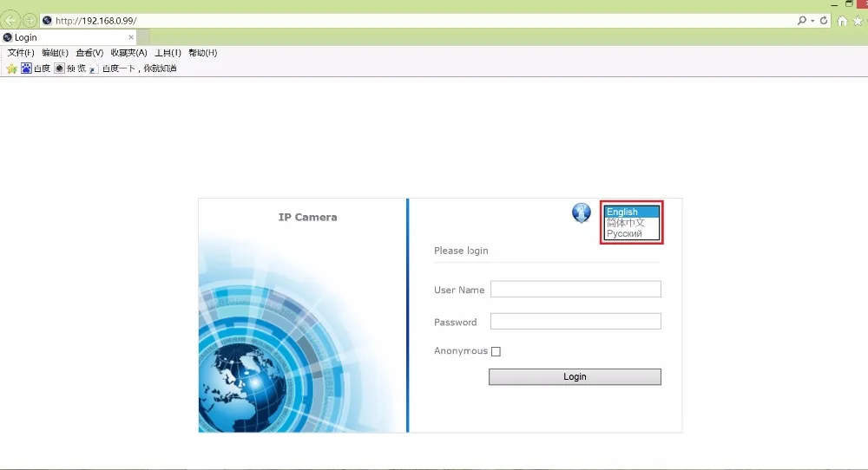The width and height of the screenshot is (868, 470).
Task: Select Русский in the language list
Action: (632, 233)
